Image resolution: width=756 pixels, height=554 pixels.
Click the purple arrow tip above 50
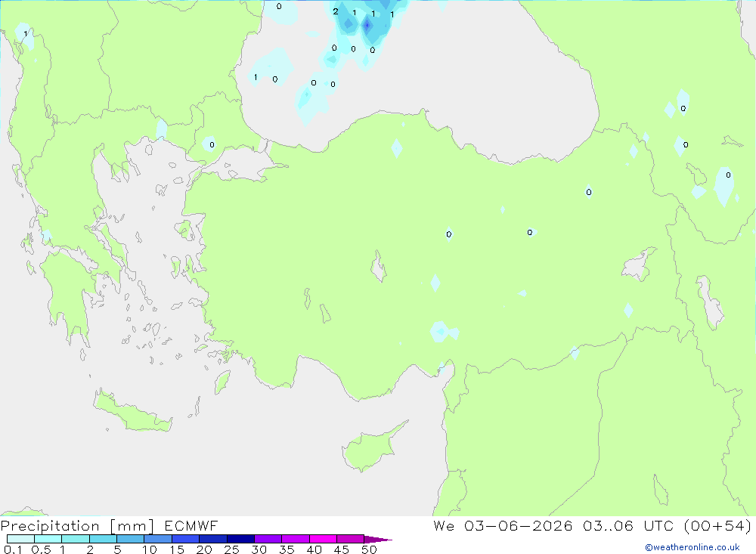(378, 539)
